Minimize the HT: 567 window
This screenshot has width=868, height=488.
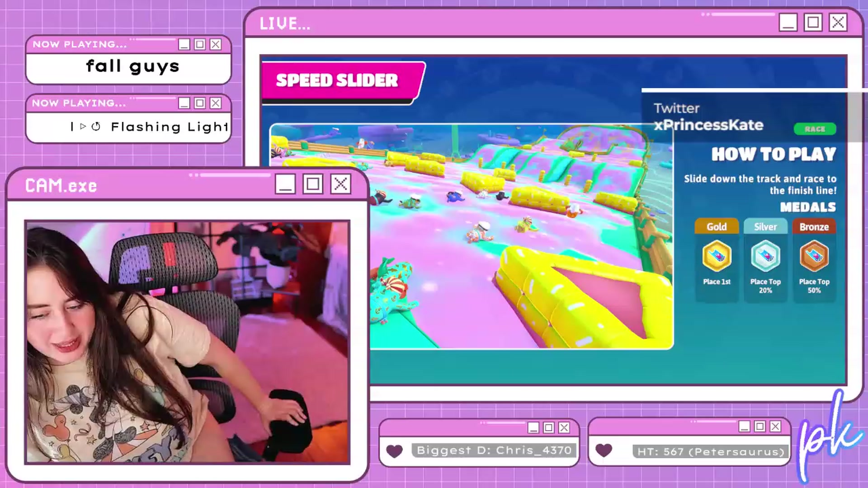(745, 426)
